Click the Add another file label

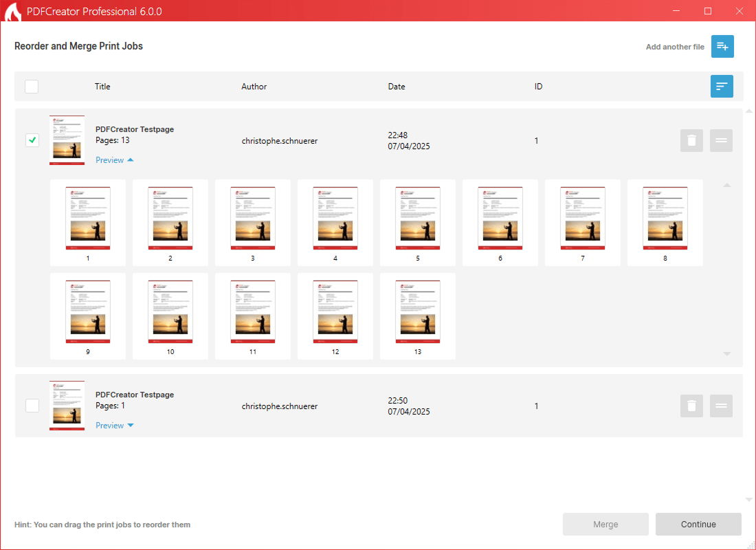click(x=675, y=47)
